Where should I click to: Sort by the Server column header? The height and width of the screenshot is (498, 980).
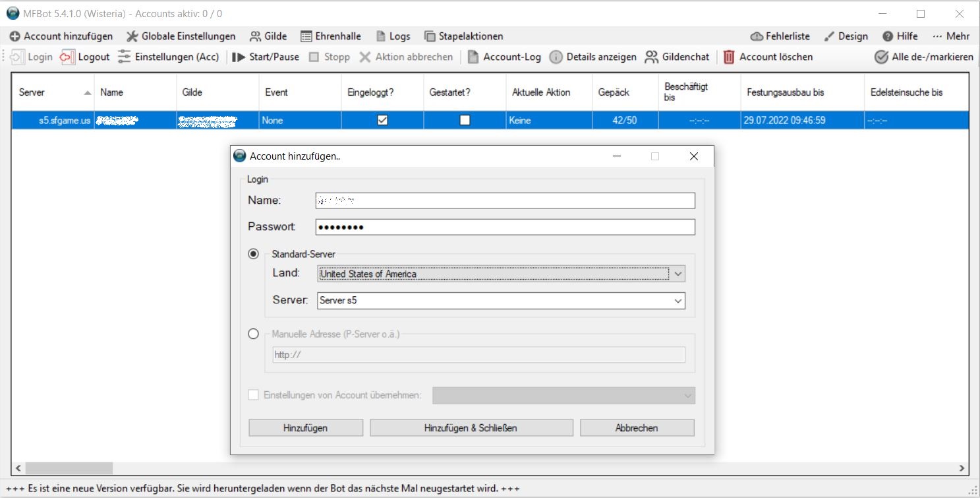[53, 92]
